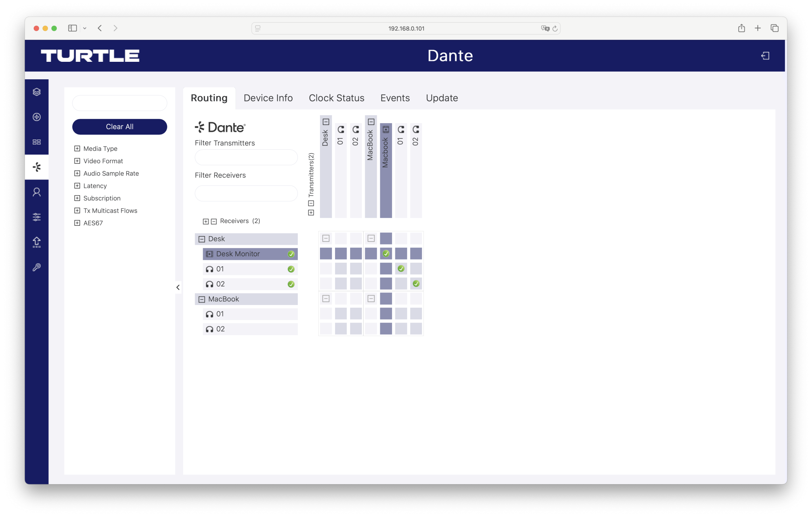This screenshot has height=517, width=812.
Task: Collapse the Desk receiver group
Action: (x=202, y=239)
